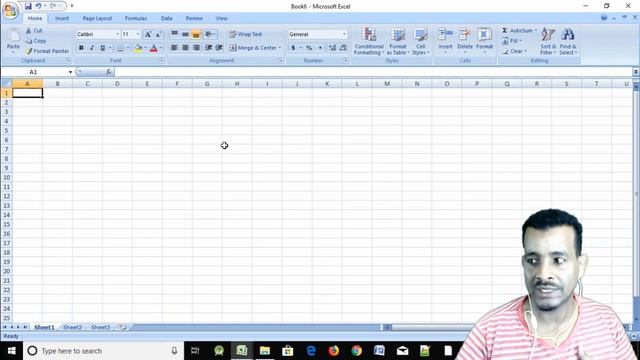Open the General number format dropdown
The width and height of the screenshot is (640, 360).
click(344, 34)
